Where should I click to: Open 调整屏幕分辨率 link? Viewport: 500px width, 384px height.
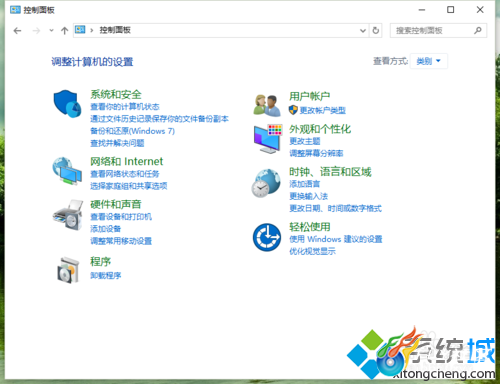[x=316, y=153]
